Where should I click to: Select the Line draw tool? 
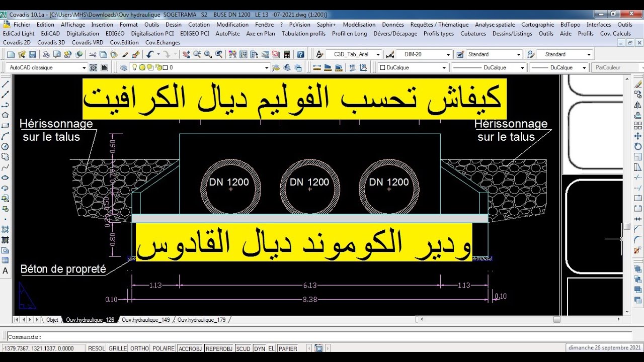(x=6, y=84)
